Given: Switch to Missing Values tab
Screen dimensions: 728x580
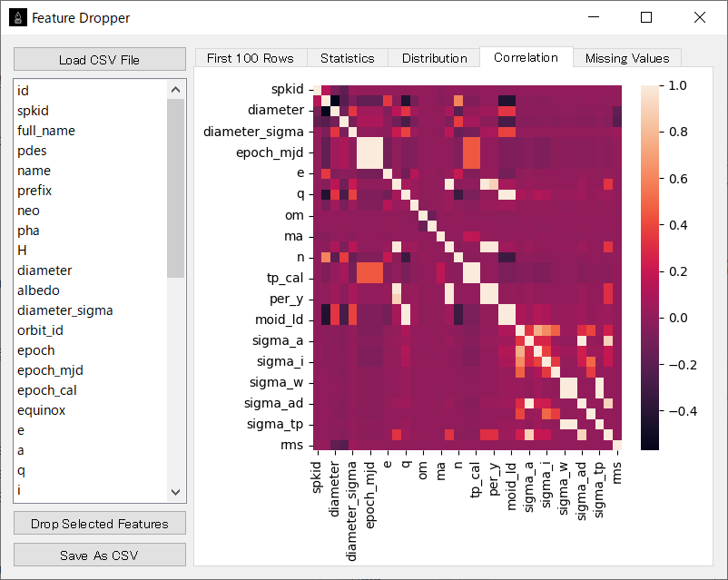Looking at the screenshot, I should [627, 58].
